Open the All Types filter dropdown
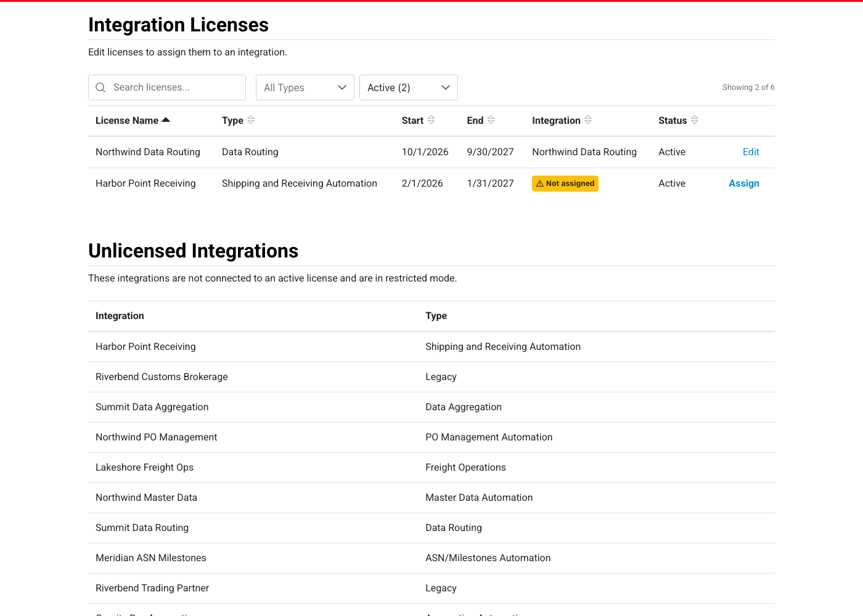 tap(305, 87)
